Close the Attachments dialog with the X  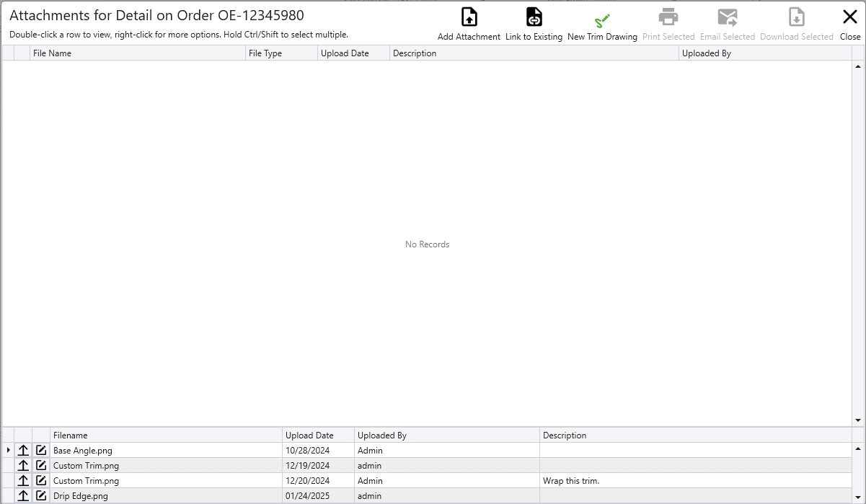click(850, 17)
